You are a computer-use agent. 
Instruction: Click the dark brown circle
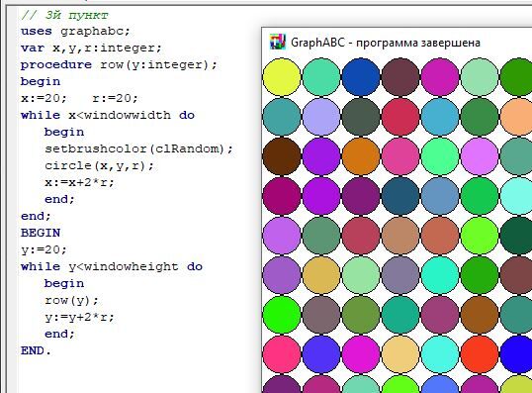pos(282,156)
